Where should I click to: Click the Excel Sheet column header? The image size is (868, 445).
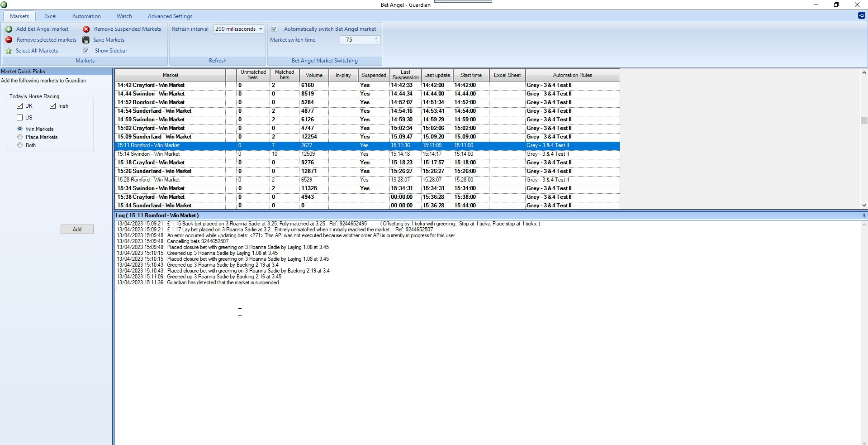pos(507,75)
